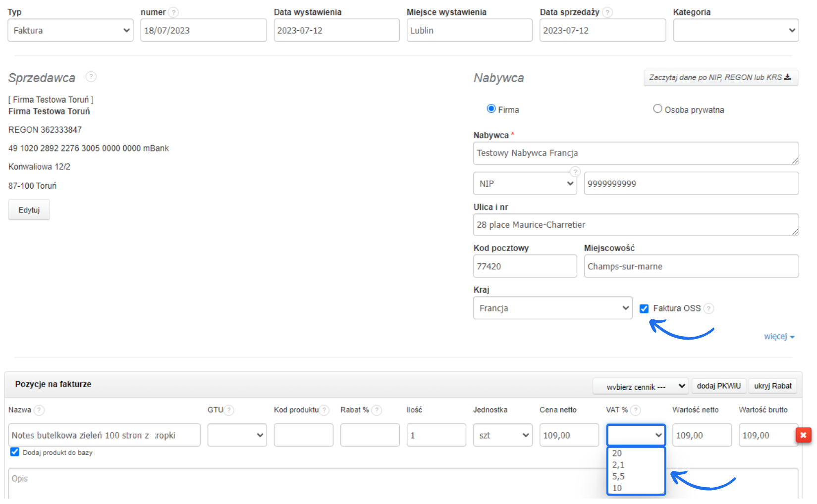Click Zaczytaj dane po NIP, REGON lub KRS
Screen dimensions: 817x504
click(720, 78)
